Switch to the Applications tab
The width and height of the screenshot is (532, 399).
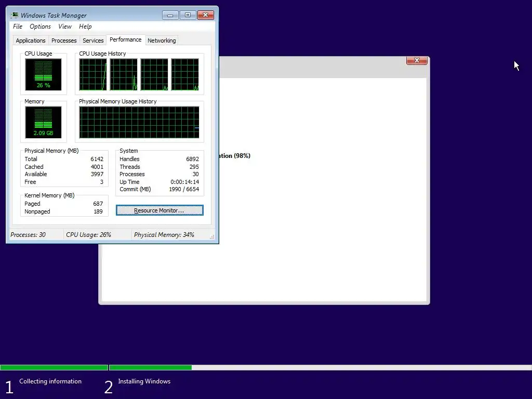(x=31, y=41)
